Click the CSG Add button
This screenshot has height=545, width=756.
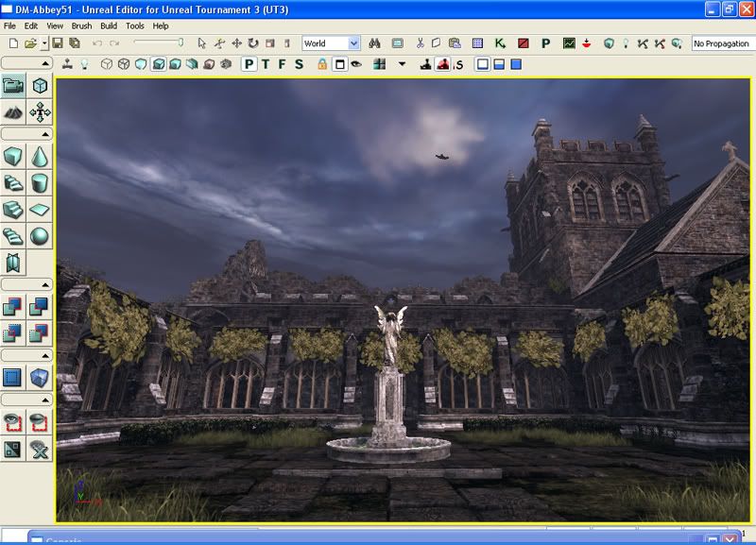(13, 306)
